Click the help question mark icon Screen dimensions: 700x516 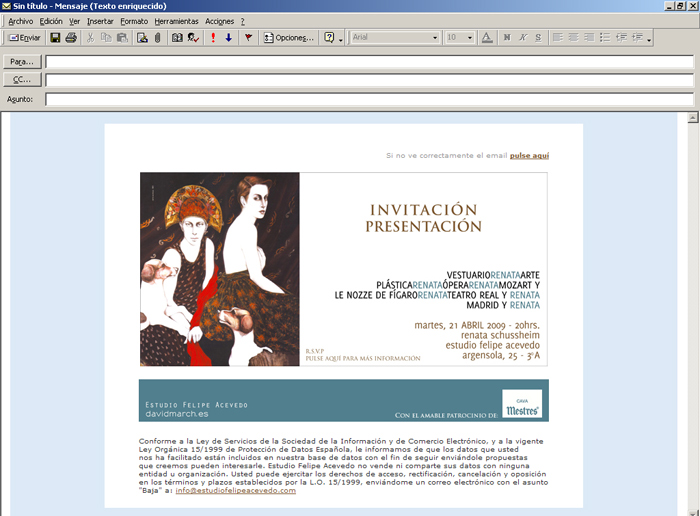329,38
